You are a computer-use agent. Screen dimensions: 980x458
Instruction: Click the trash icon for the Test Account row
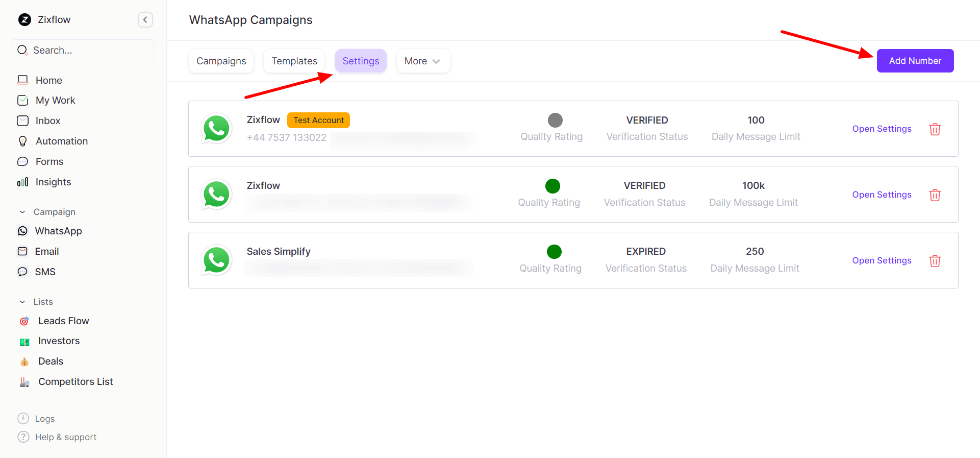(935, 129)
